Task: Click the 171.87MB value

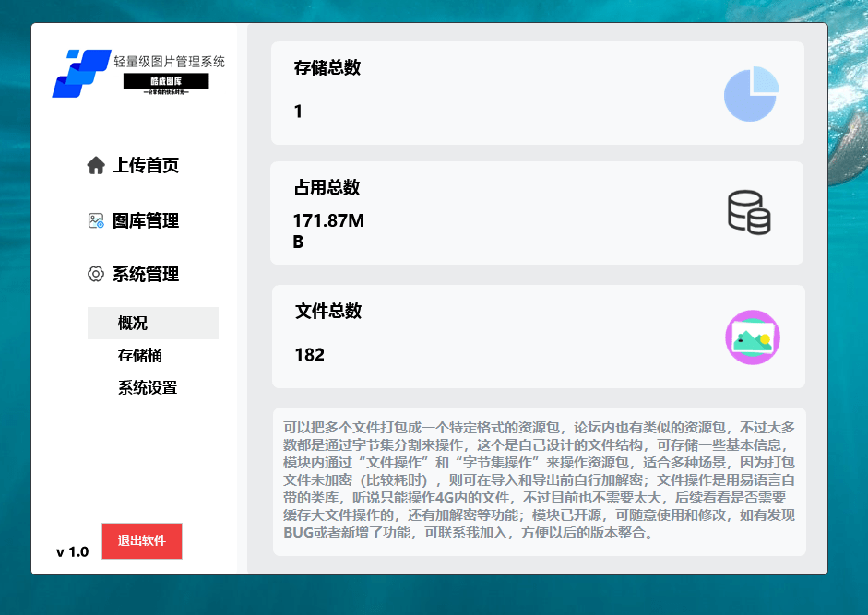Action: click(x=328, y=231)
